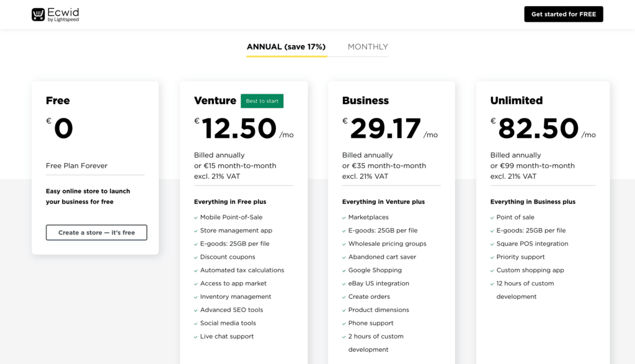The height and width of the screenshot is (364, 635).
Task: Click 'Abandoned cart saver' feature text
Action: pyautogui.click(x=382, y=257)
